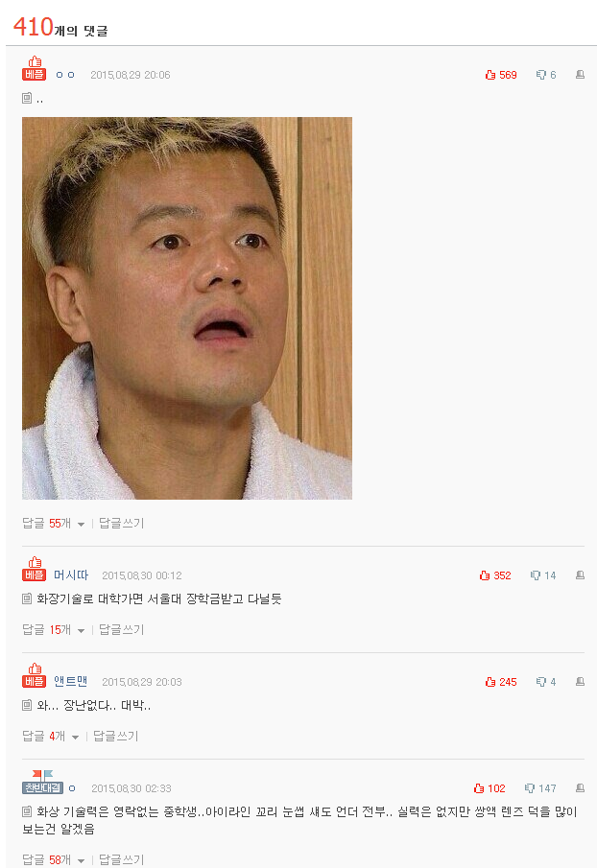Expand 15 replies under 머시따's comment
This screenshot has height=868, width=597.
click(53, 629)
